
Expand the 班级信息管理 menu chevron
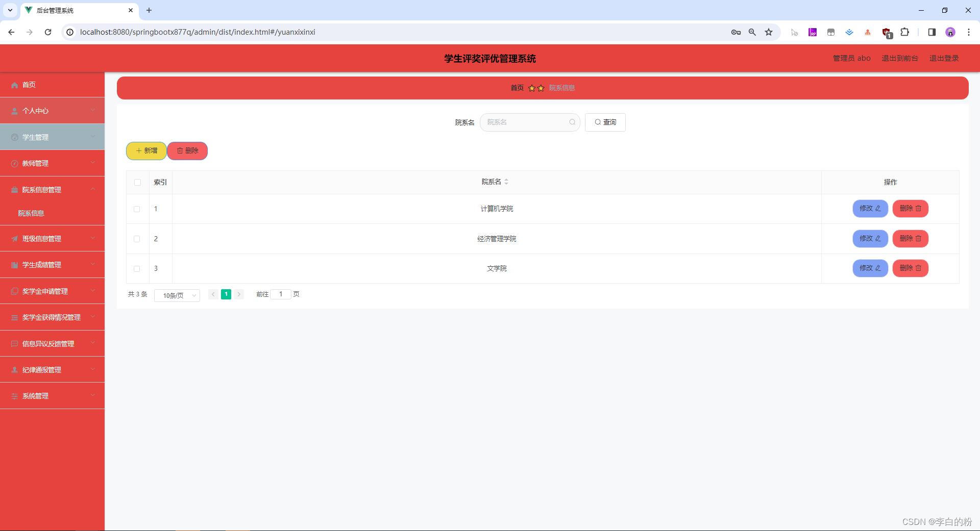93,238
